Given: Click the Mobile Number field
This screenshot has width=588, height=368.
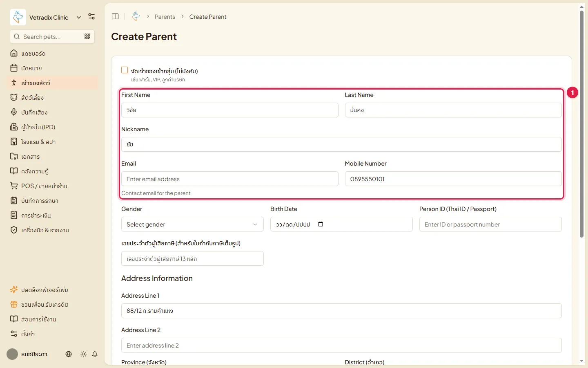Looking at the screenshot, I should click(453, 179).
